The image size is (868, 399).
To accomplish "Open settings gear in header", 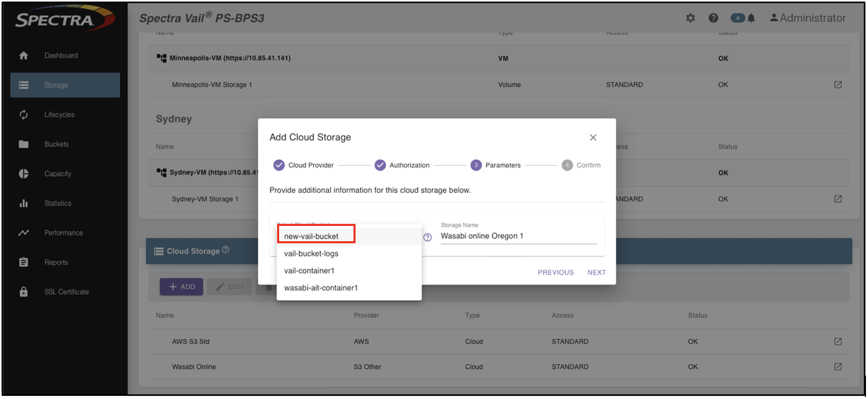I will pyautogui.click(x=690, y=18).
